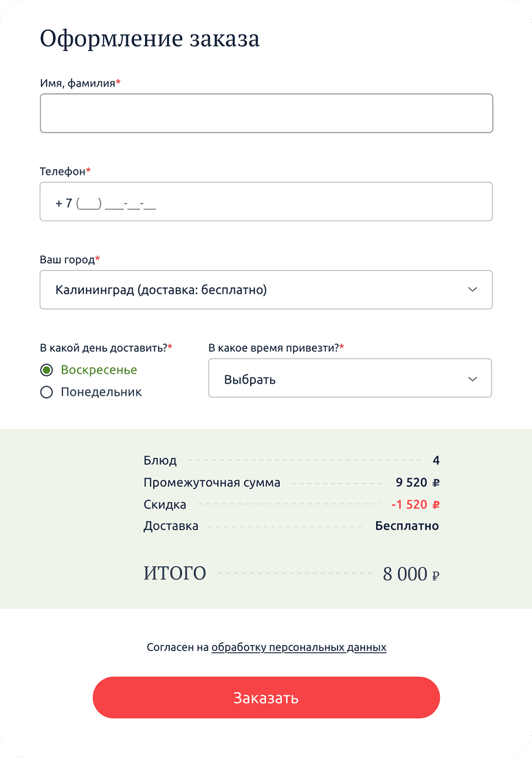Click the Понедельник label text
Screen dimensions: 532x758
point(101,392)
